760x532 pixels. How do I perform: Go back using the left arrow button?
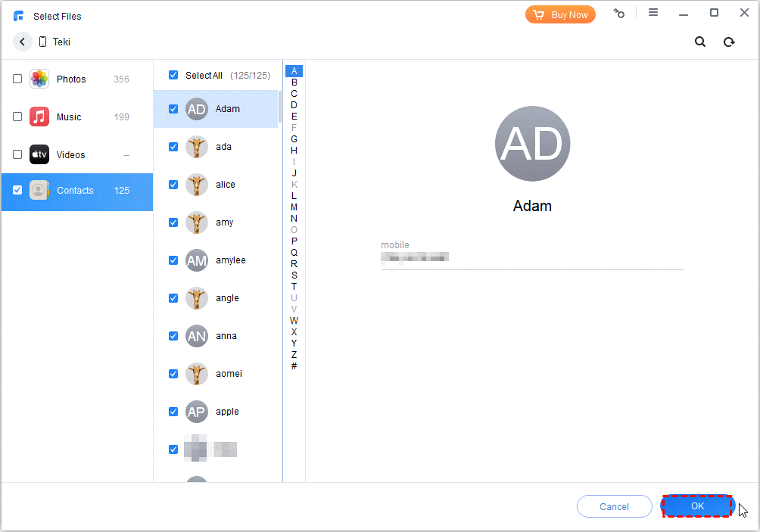[22, 42]
